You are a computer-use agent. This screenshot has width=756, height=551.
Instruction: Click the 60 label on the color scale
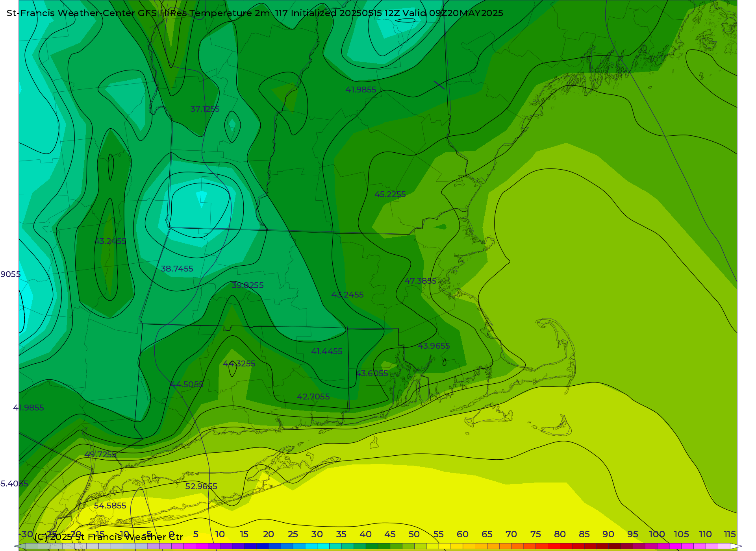pos(463,534)
